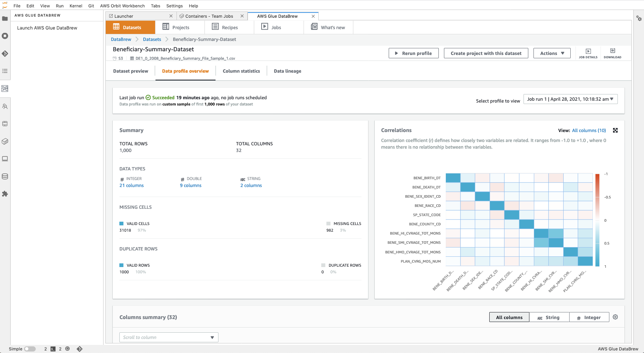Open the containers cube sidebar icon
Screen dimensions: 644x353
pyautogui.click(x=5, y=141)
